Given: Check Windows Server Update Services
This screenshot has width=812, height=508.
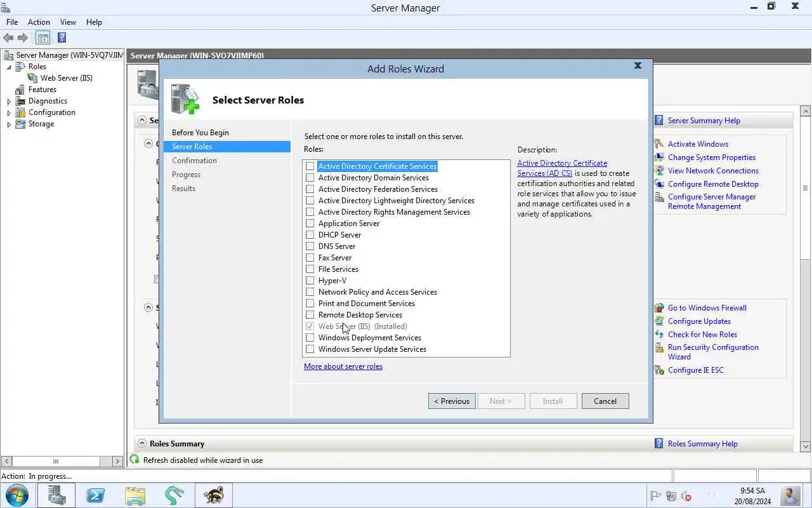Looking at the screenshot, I should (x=310, y=349).
